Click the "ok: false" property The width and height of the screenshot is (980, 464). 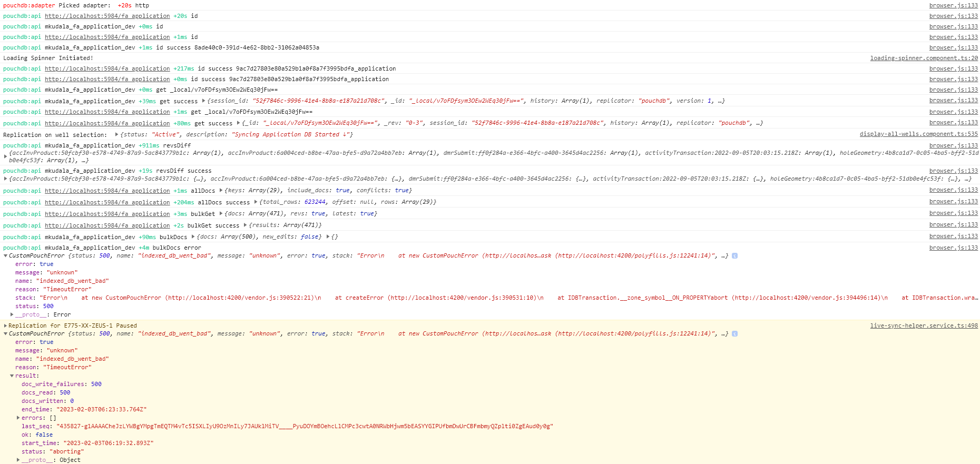[37, 435]
